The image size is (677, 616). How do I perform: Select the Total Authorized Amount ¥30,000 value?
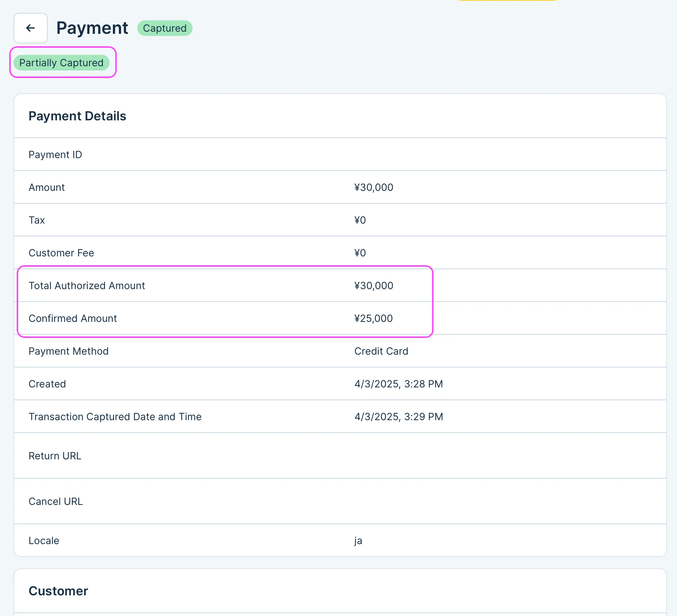click(x=373, y=286)
